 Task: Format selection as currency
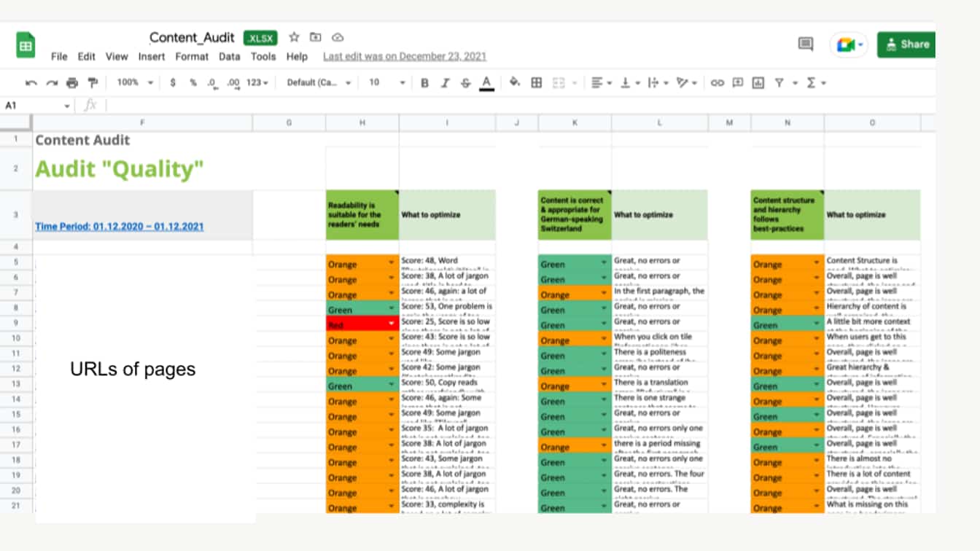tap(173, 82)
